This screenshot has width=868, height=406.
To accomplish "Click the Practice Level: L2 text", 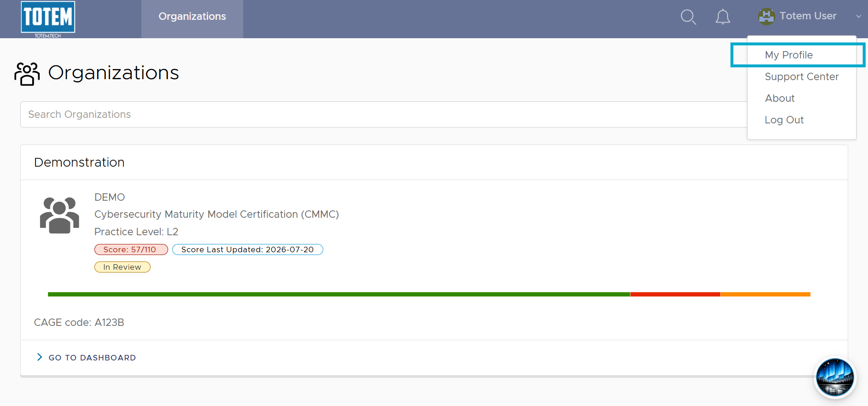I will 136,232.
